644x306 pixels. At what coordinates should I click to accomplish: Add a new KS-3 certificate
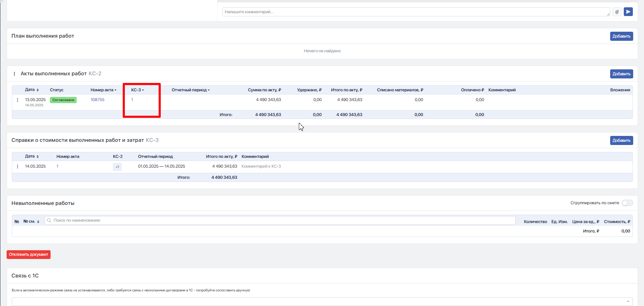(x=621, y=140)
